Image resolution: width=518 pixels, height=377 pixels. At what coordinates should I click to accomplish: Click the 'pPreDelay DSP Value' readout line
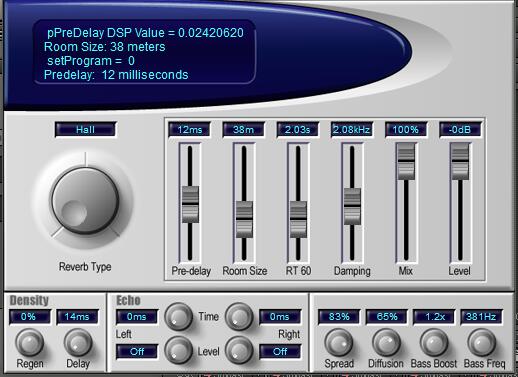(x=145, y=33)
